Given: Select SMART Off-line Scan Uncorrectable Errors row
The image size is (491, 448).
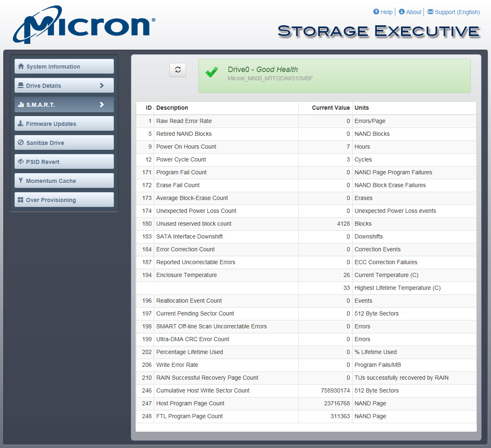Looking at the screenshot, I should point(306,326).
